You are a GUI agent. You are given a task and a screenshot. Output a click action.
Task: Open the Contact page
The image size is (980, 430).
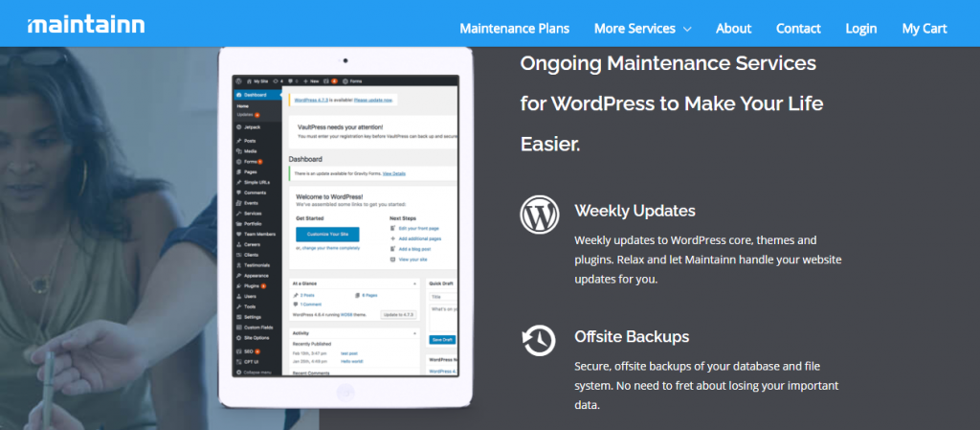(798, 28)
